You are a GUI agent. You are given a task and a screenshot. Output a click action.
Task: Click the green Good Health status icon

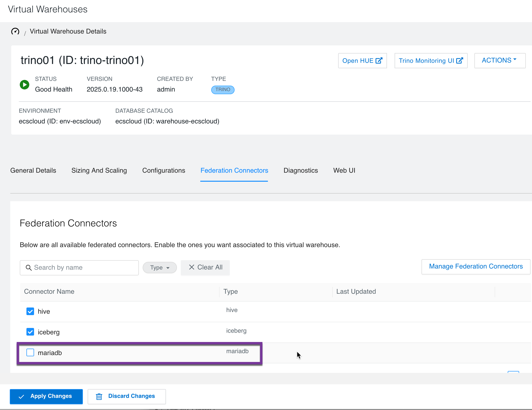pos(24,85)
